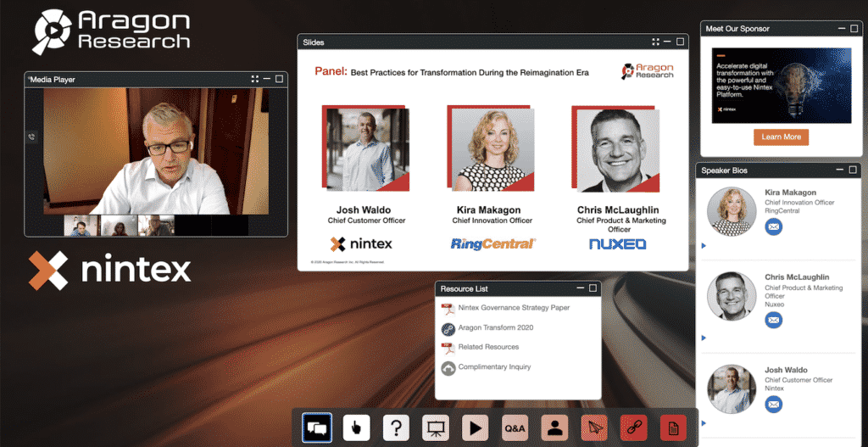Image resolution: width=868 pixels, height=447 pixels.
Task: Click the 'Chief Innovation Officer' text in Speaker Bios
Action: [798, 202]
